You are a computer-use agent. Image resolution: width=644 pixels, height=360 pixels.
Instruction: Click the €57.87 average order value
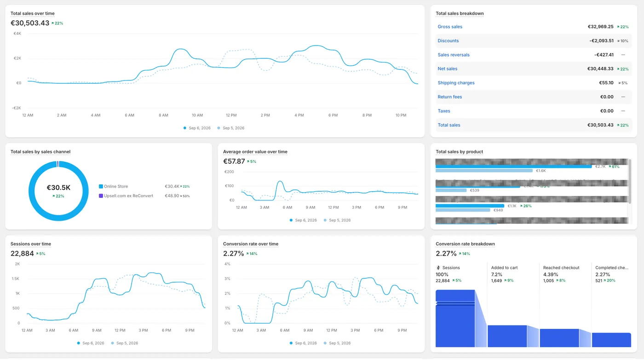234,161
